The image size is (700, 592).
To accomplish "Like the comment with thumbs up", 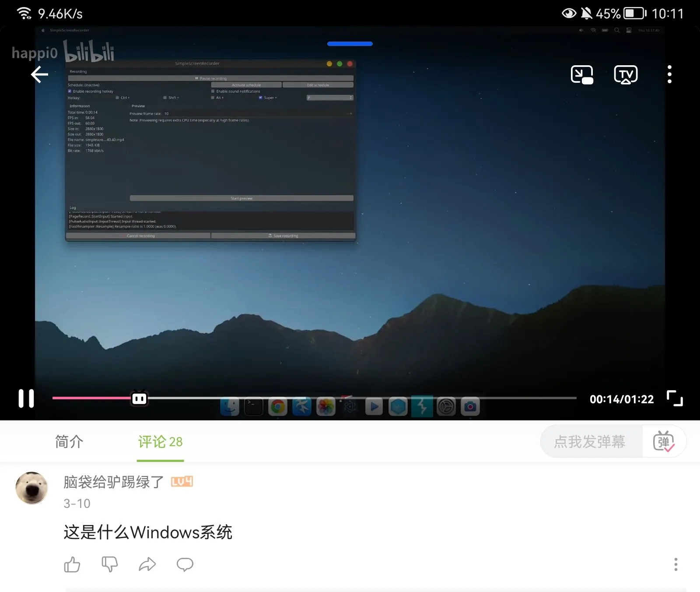I will (x=72, y=564).
